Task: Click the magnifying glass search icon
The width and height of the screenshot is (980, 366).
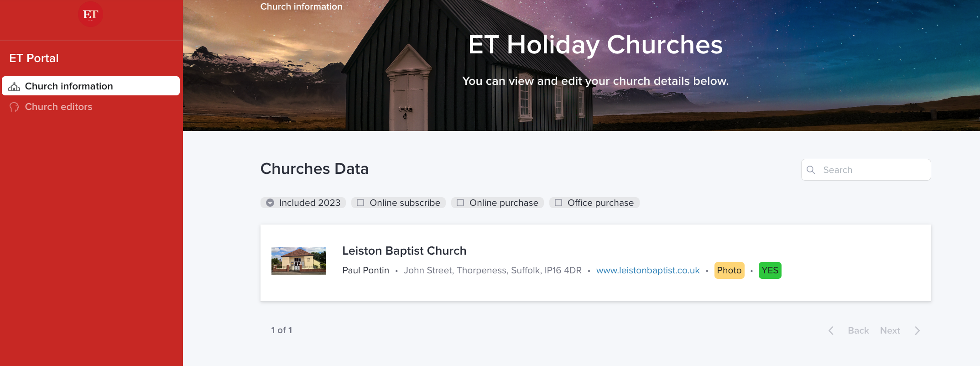Action: (x=811, y=170)
